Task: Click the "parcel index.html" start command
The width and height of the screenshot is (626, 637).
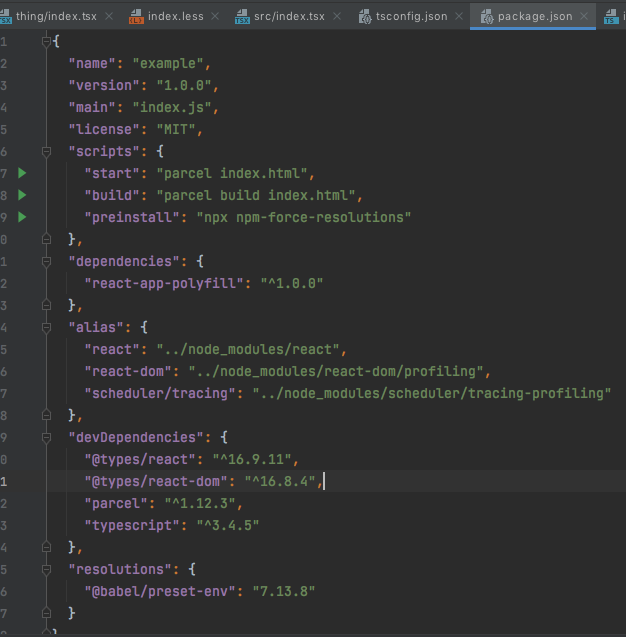Action: pos(232,173)
